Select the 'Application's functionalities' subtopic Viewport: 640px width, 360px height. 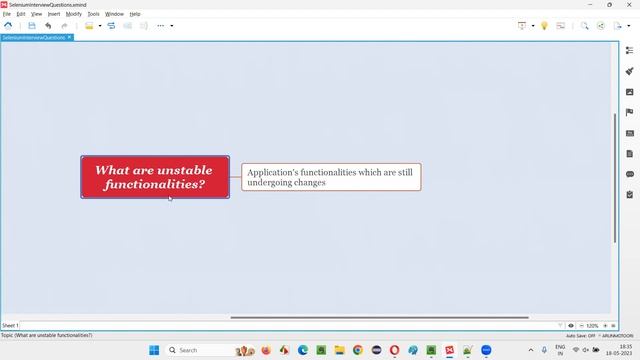tap(331, 177)
